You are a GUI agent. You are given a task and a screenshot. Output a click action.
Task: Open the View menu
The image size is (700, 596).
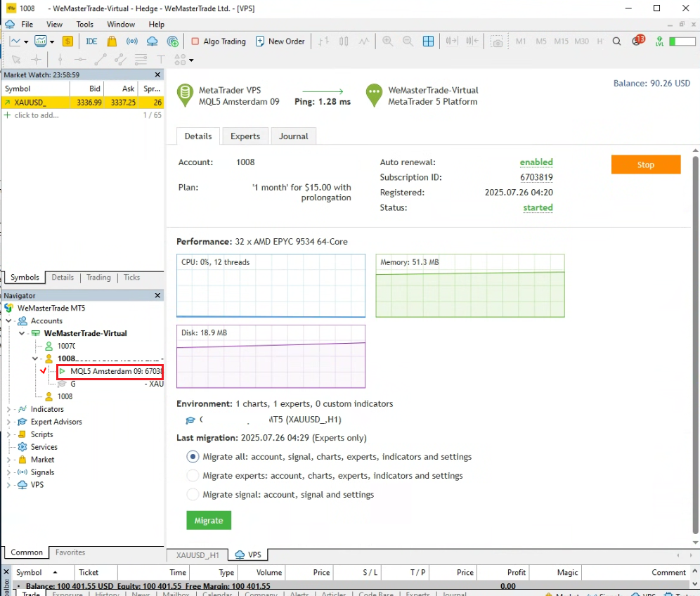[x=54, y=24]
